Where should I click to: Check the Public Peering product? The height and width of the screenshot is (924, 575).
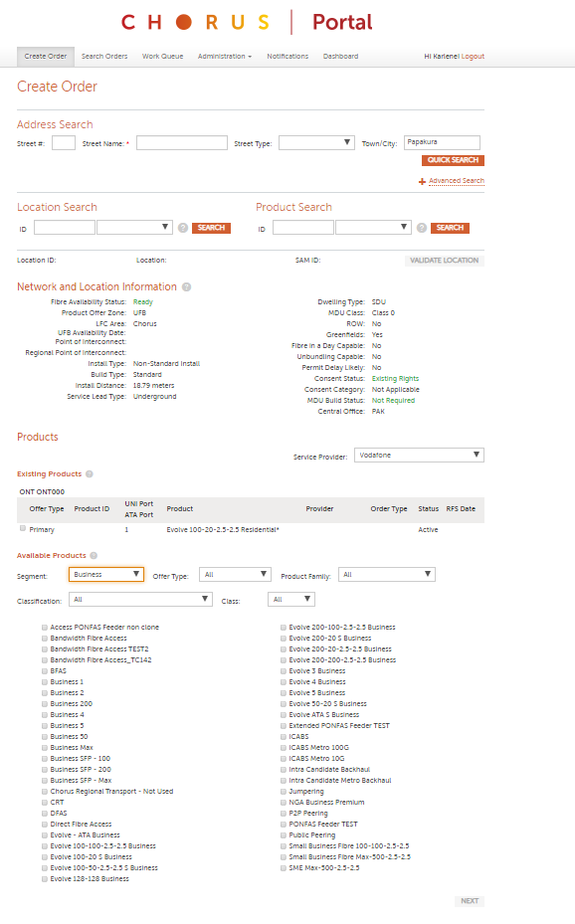(284, 835)
